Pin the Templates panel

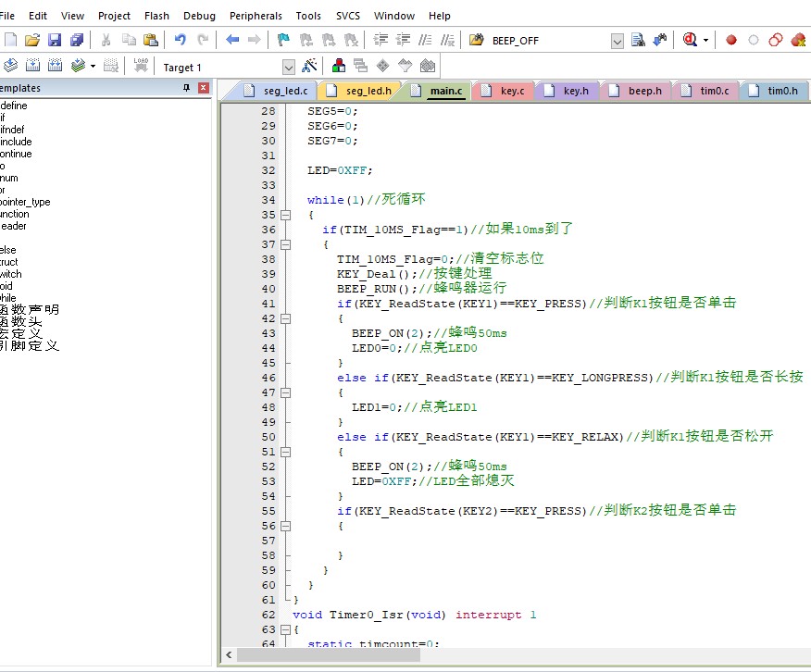tap(187, 88)
